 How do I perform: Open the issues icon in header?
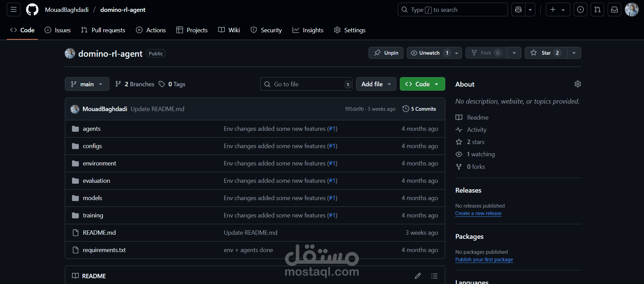(580, 10)
